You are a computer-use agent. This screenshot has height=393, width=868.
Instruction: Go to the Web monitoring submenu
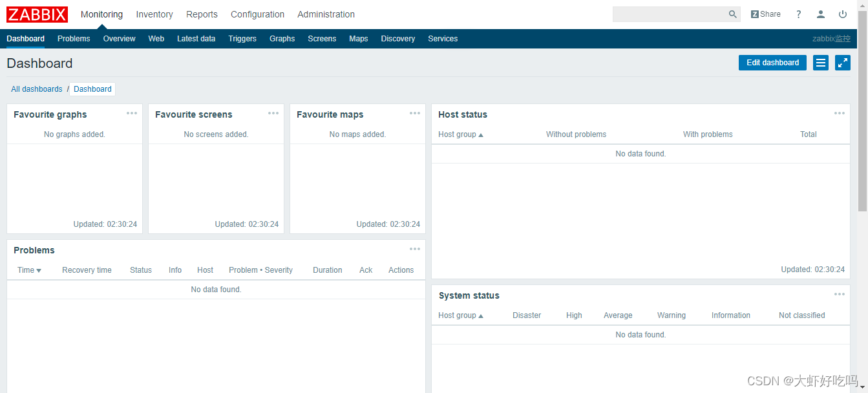coord(156,39)
